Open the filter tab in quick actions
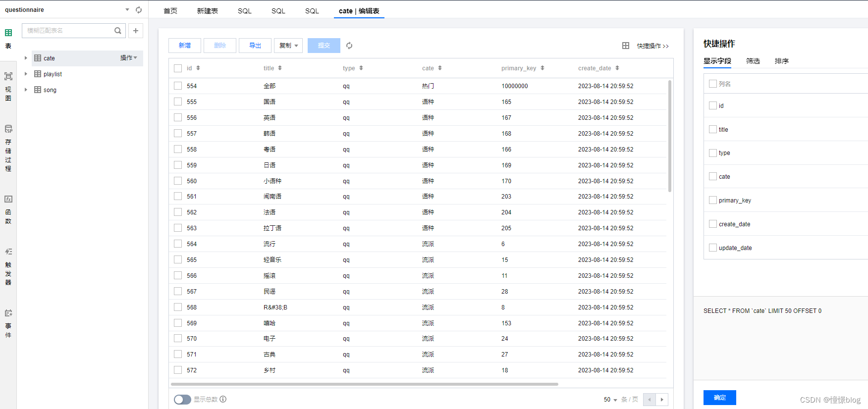Viewport: 868px width, 409px height. pos(753,61)
